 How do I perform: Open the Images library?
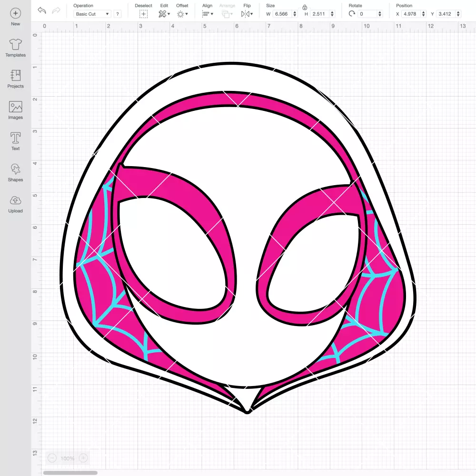(16, 110)
